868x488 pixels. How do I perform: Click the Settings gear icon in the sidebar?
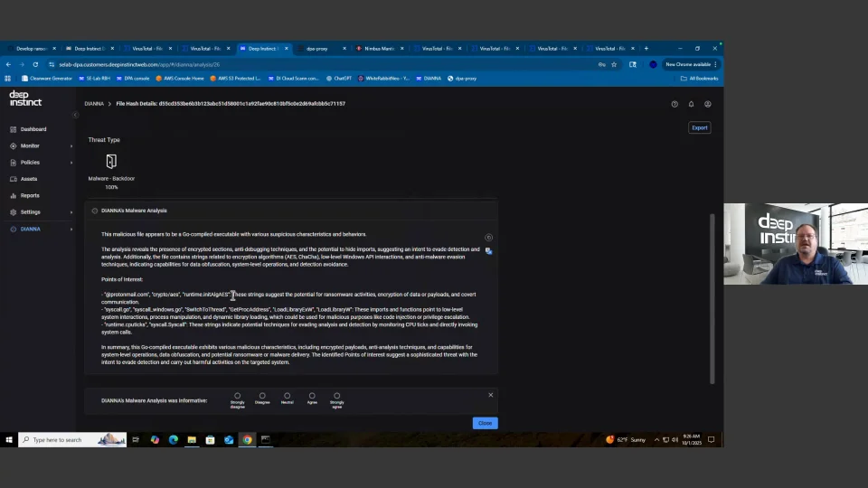click(x=14, y=212)
